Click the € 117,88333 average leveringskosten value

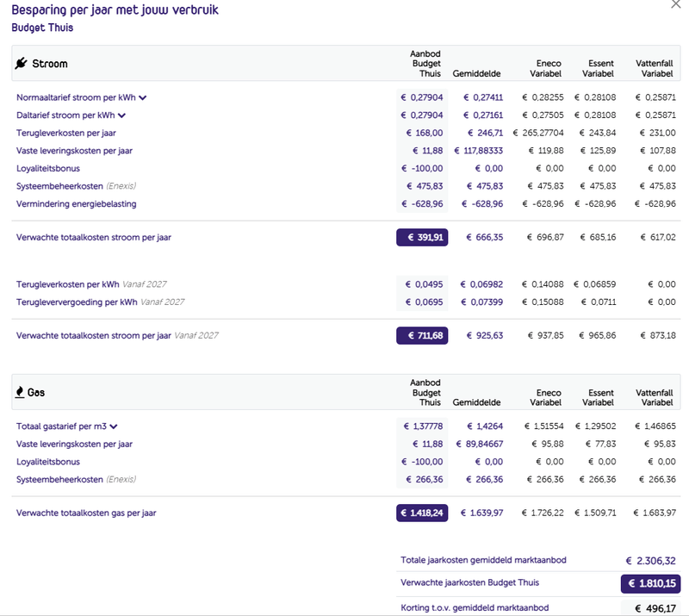pos(479,151)
